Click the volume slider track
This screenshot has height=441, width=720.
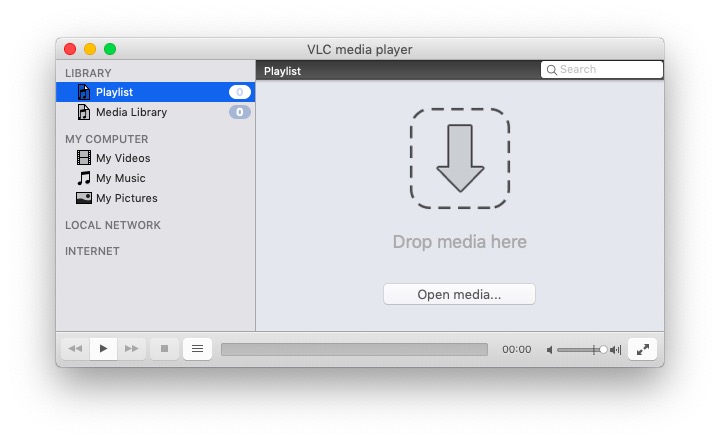[582, 350]
